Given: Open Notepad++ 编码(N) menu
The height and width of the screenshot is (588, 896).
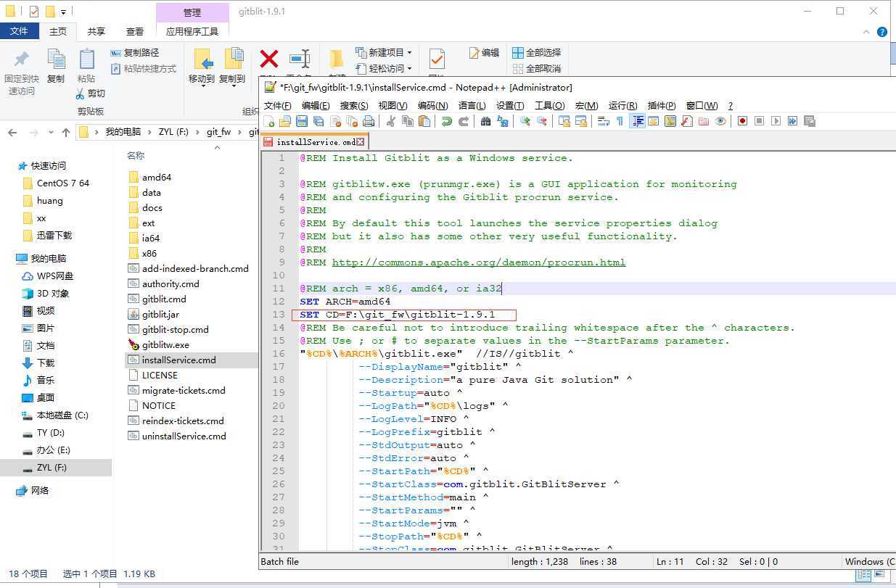Looking at the screenshot, I should [x=432, y=105].
